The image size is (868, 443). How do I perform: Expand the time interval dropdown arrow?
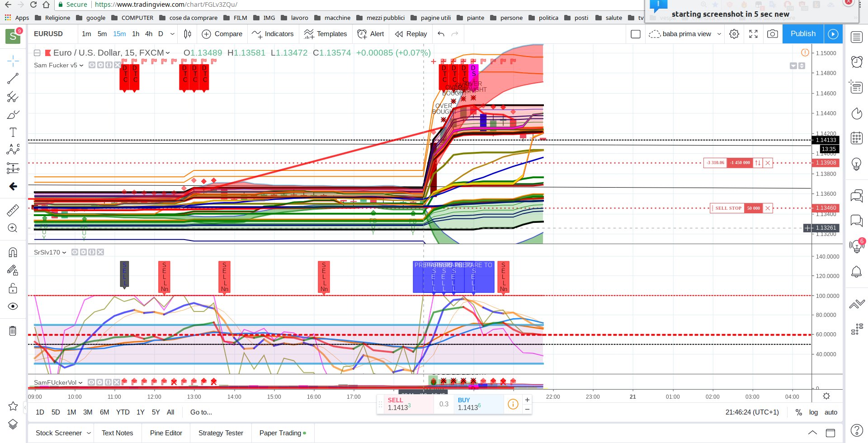click(172, 34)
